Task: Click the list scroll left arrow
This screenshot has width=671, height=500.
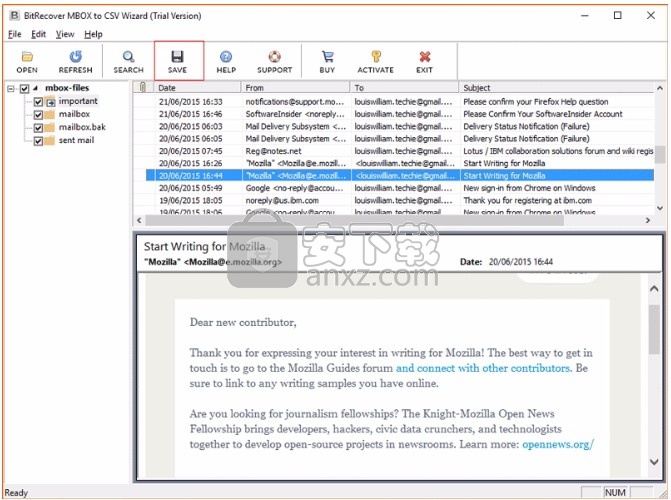Action: click(x=139, y=220)
